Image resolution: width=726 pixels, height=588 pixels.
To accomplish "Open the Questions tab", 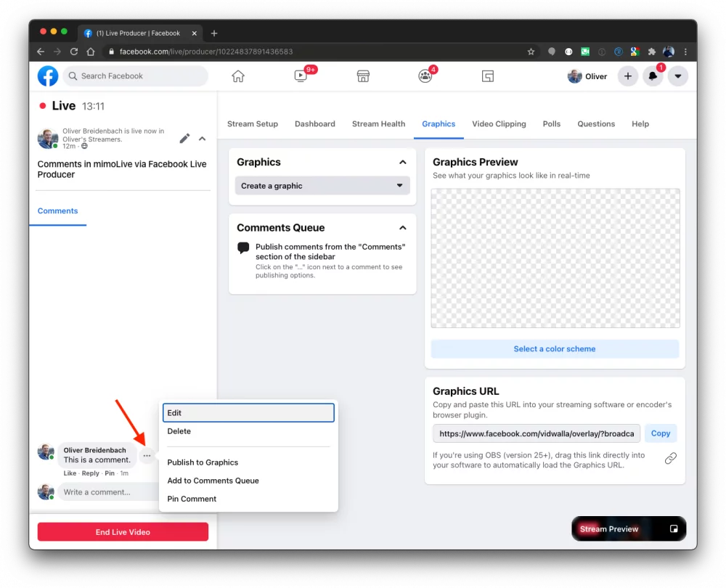I will pyautogui.click(x=596, y=123).
